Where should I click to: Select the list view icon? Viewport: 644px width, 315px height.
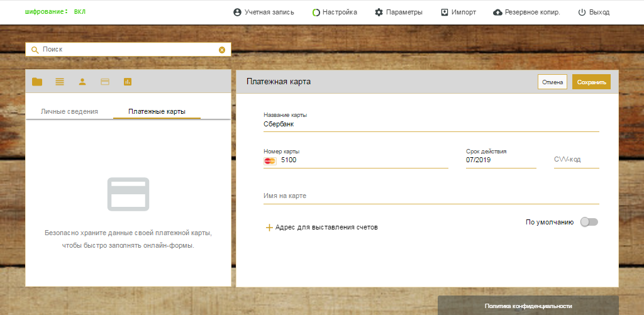(x=60, y=82)
